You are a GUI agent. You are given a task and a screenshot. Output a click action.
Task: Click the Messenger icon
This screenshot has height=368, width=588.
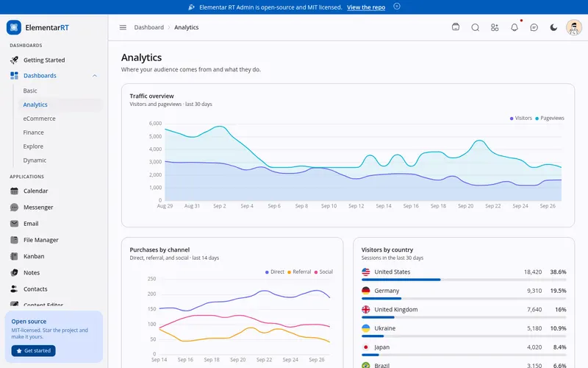(x=14, y=208)
